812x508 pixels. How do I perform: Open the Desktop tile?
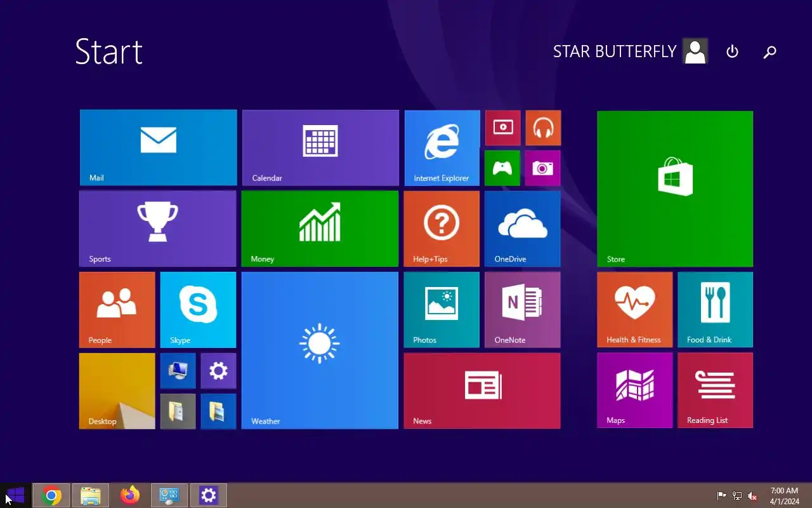click(117, 391)
